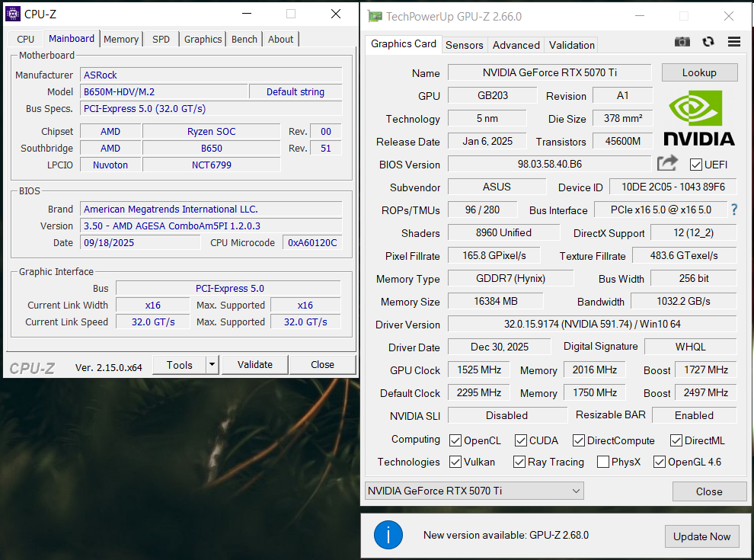Screen dimensions: 754x560
Task: Click the GB203 GPU field
Action: (493, 95)
